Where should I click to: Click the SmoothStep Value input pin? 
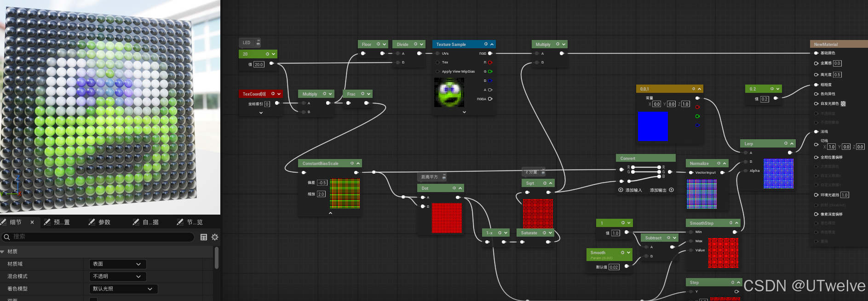point(691,250)
